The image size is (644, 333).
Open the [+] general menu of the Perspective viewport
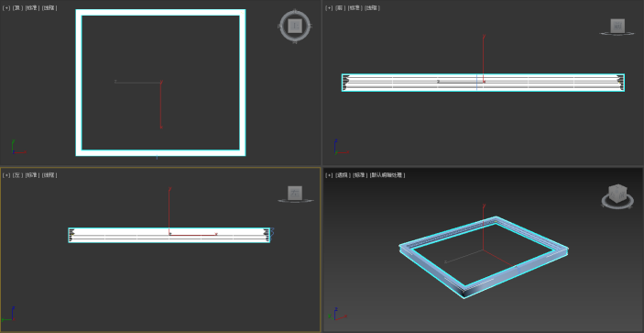330,175
